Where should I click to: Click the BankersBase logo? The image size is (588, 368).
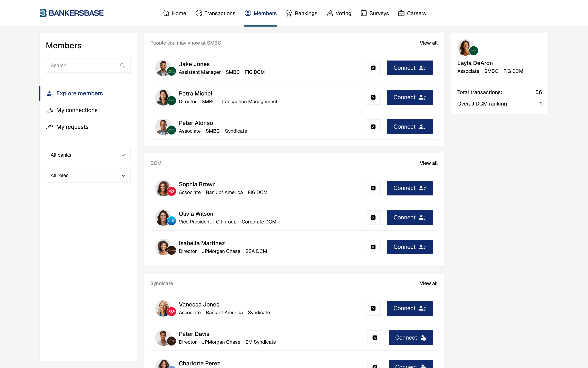72,13
